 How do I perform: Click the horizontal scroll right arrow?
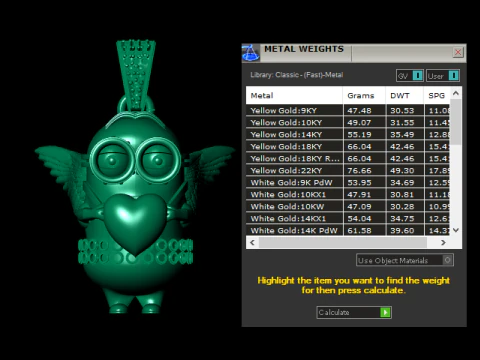point(443,242)
